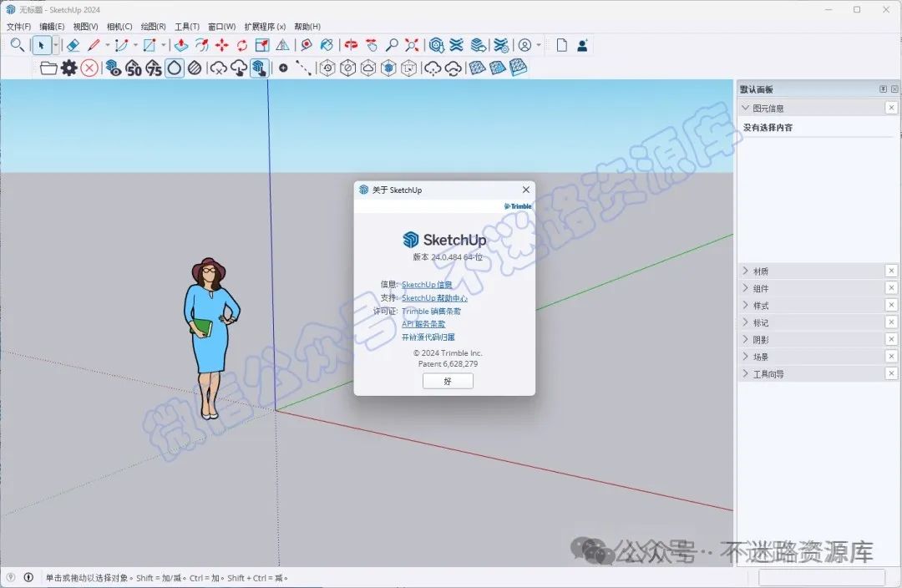The width and height of the screenshot is (902, 588).
Task: Click the Select arrow tool
Action: coord(41,45)
